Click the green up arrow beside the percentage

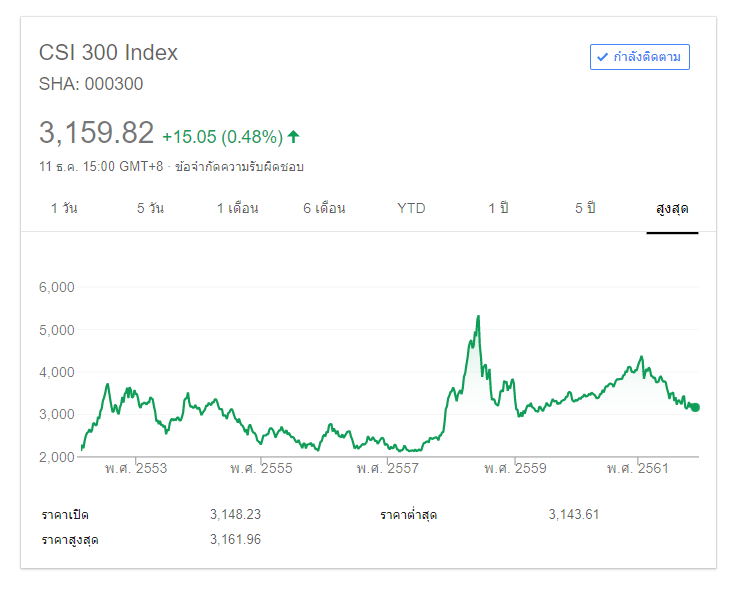(x=293, y=136)
